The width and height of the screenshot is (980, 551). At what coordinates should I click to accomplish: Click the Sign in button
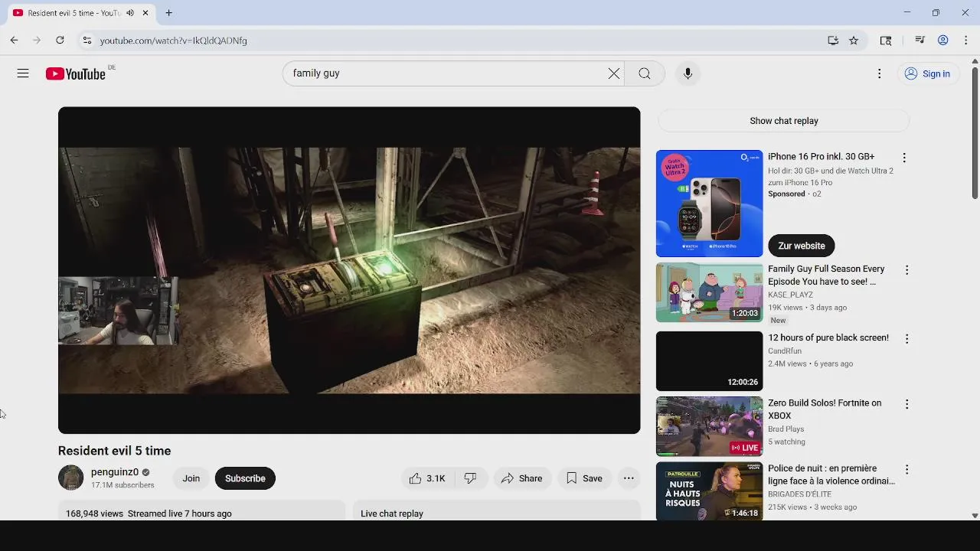click(927, 73)
